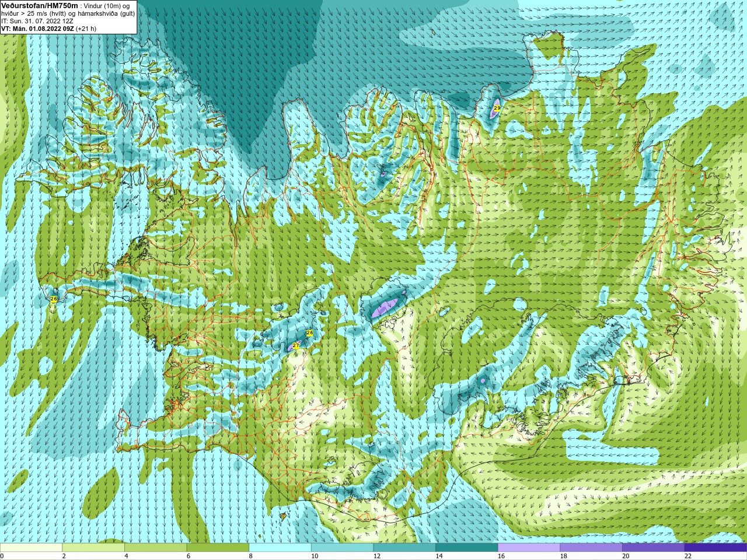Click the legend scale number 20
Viewport: 747px width, 560px height.
[x=626, y=556]
